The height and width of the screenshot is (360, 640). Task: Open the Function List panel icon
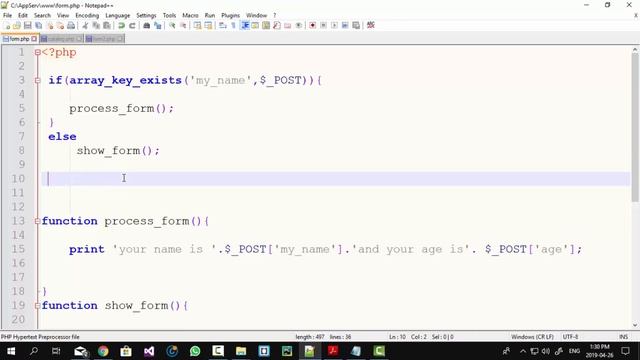[x=277, y=25]
